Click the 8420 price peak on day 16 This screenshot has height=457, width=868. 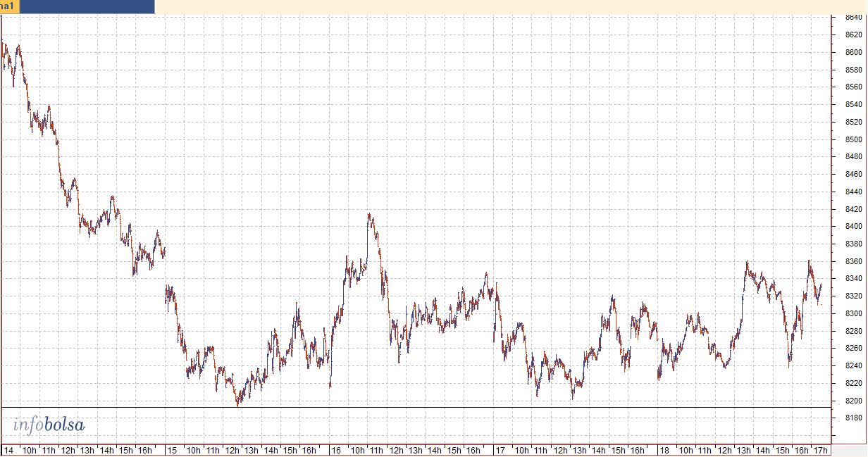(x=369, y=215)
